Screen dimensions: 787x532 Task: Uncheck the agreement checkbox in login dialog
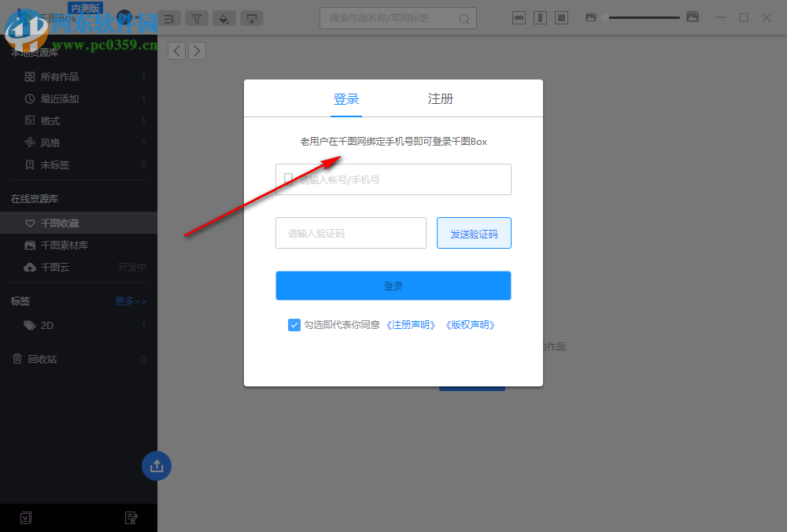pyautogui.click(x=294, y=324)
